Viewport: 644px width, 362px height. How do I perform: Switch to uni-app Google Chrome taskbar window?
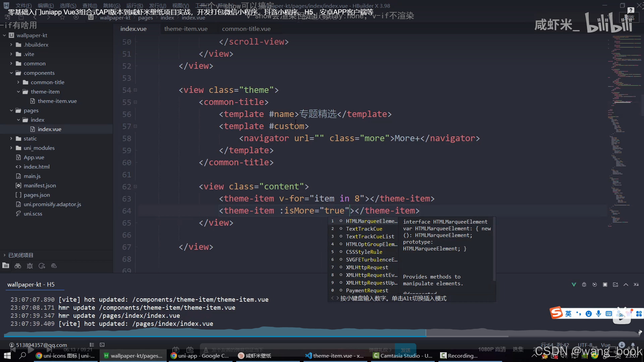pos(200,356)
